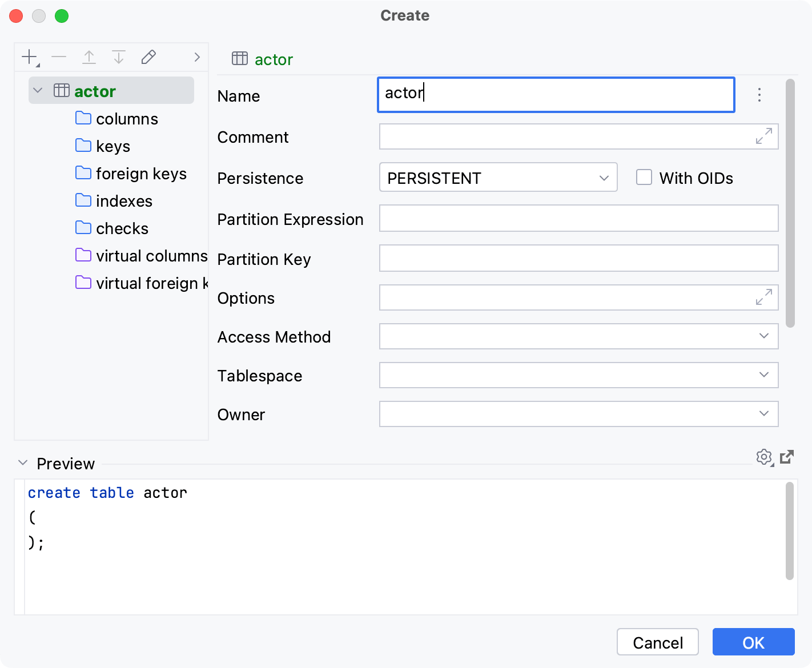Click into the Partition Key field

578,259
